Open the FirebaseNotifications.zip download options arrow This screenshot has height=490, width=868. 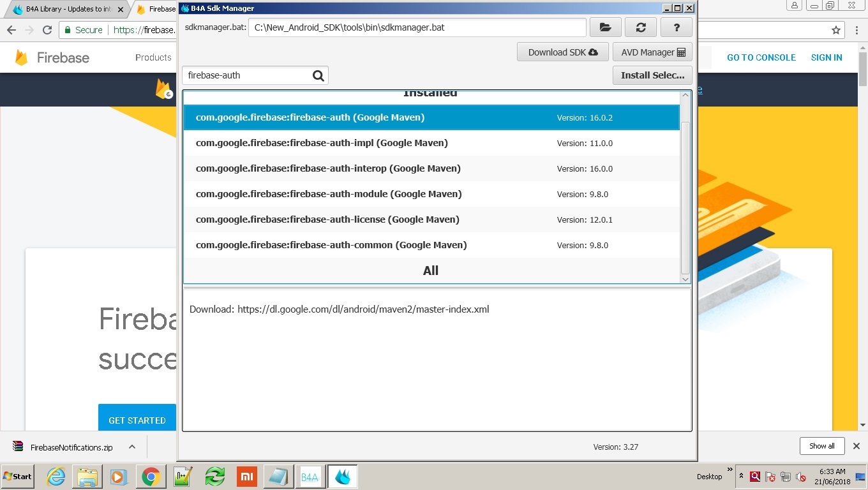click(x=132, y=447)
